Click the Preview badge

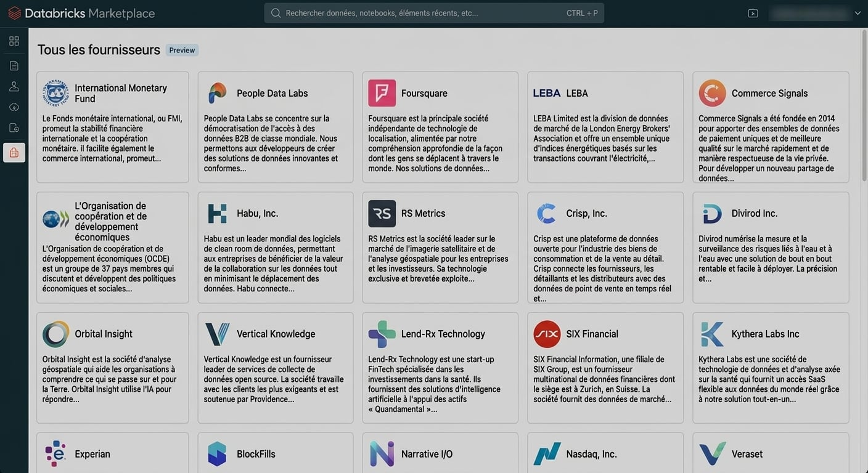[182, 51]
